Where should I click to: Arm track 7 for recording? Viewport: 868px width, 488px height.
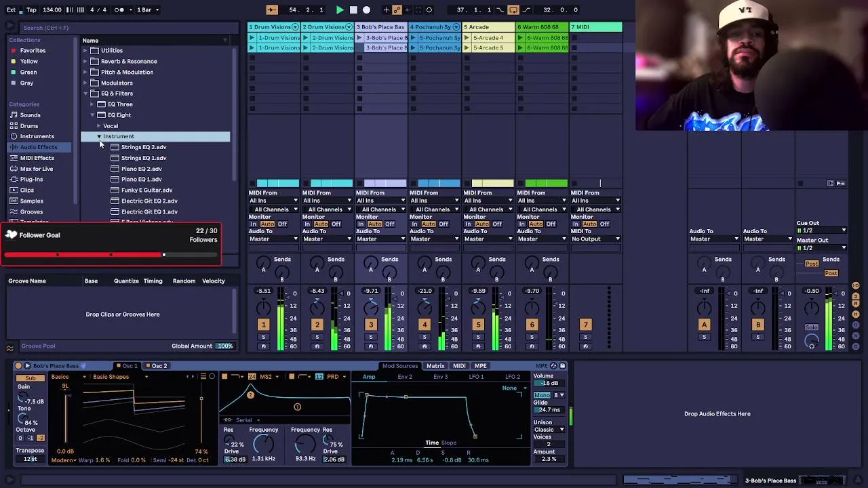585,346
